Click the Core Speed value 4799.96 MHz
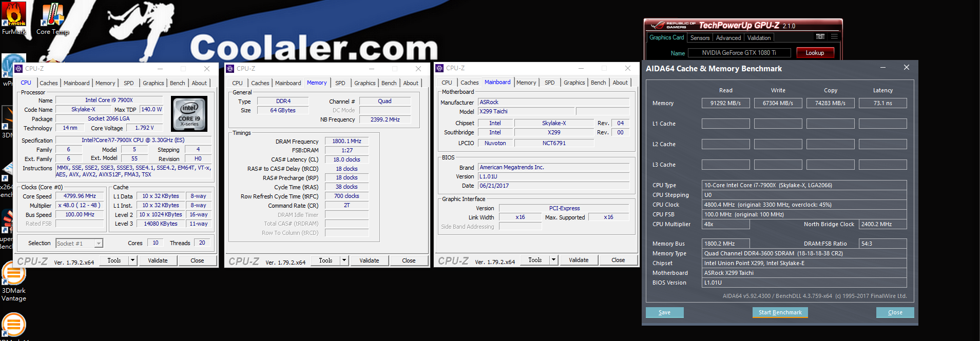 (80, 196)
